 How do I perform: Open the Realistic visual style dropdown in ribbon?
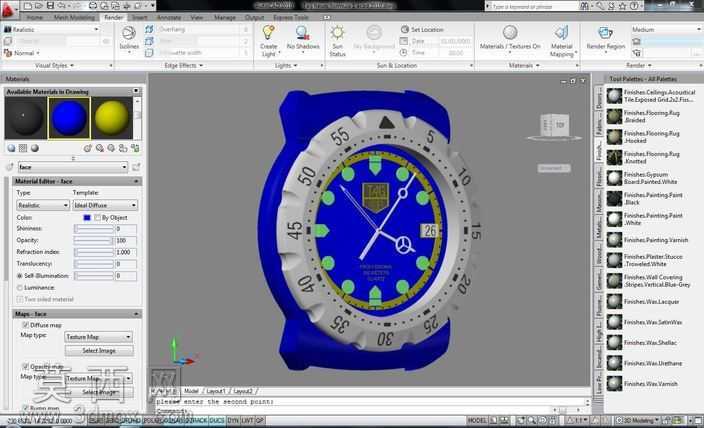[x=52, y=29]
